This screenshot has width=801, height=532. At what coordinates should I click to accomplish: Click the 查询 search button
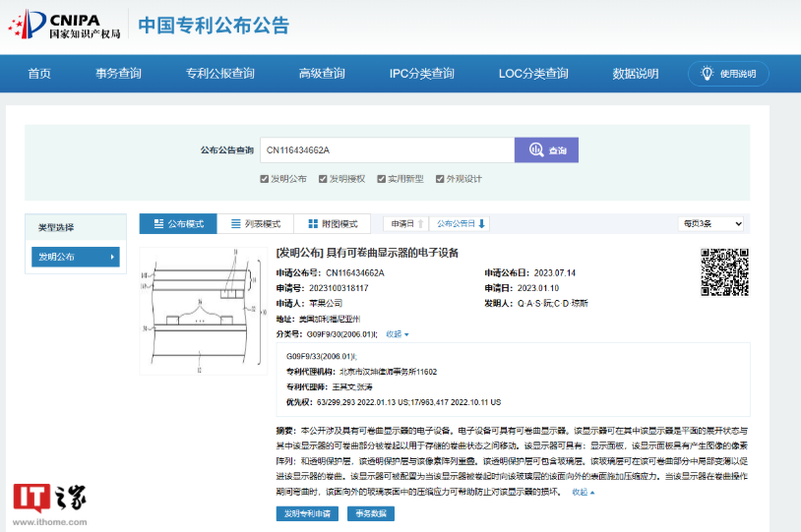click(546, 150)
